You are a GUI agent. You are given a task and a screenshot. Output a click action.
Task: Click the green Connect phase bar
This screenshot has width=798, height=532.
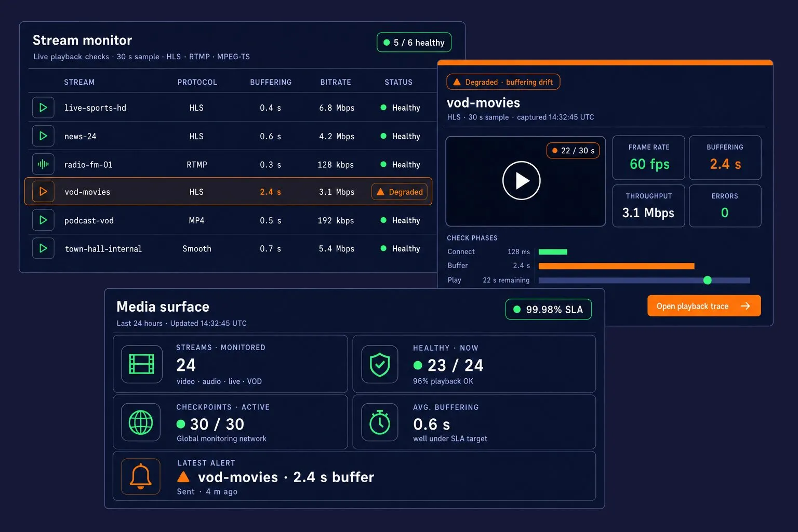click(553, 252)
